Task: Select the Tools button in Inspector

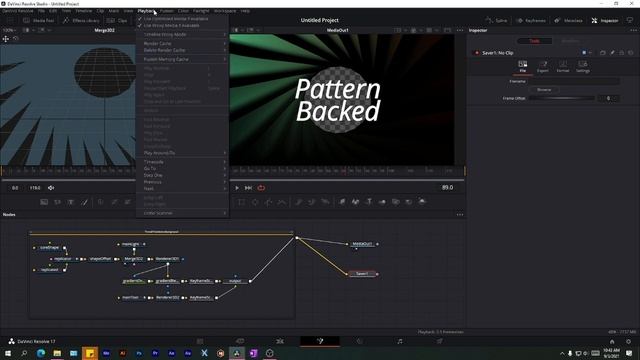Action: pyautogui.click(x=534, y=41)
